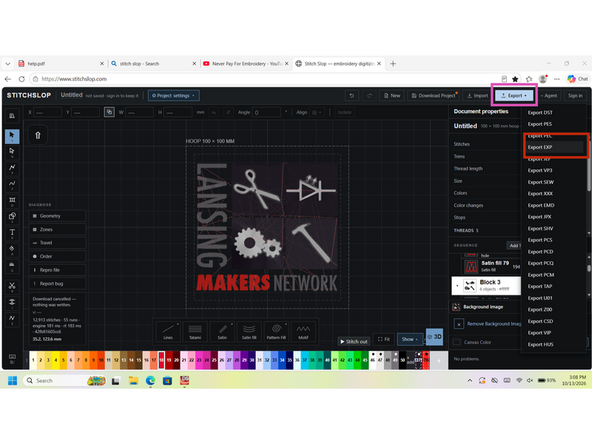The width and height of the screenshot is (592, 444).
Task: Open the Show dropdown
Action: point(409,339)
